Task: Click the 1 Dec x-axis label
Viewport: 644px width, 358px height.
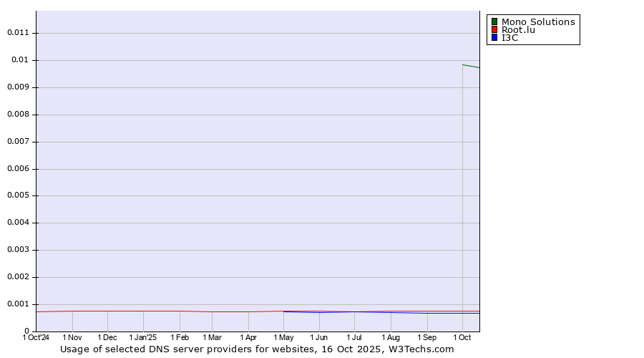Action: (x=107, y=337)
